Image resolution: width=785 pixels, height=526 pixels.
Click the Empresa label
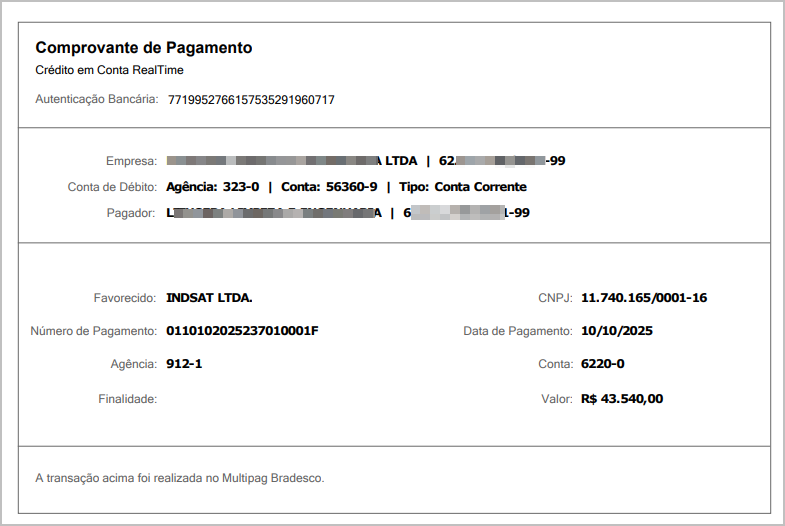[x=131, y=161]
